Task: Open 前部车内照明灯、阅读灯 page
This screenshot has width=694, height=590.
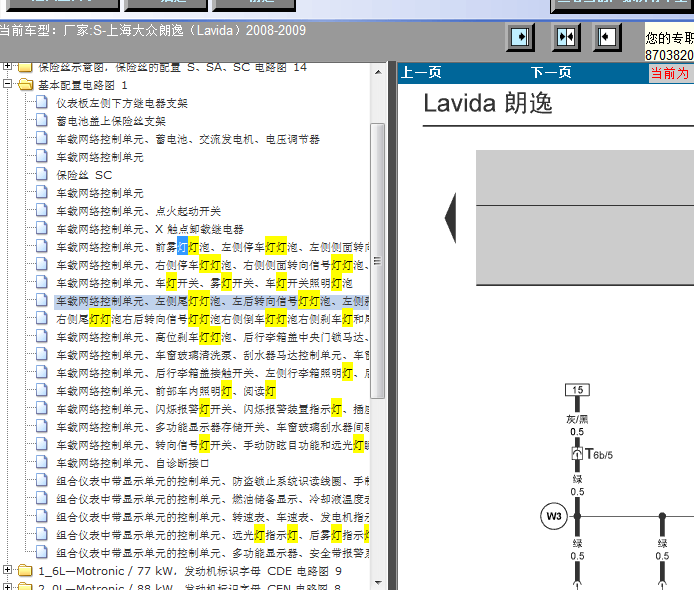Action: pos(166,391)
